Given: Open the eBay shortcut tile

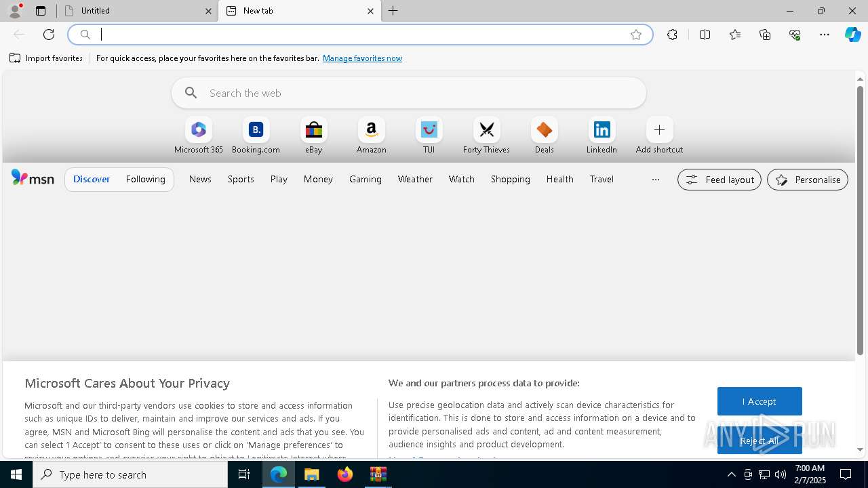Looking at the screenshot, I should [313, 136].
